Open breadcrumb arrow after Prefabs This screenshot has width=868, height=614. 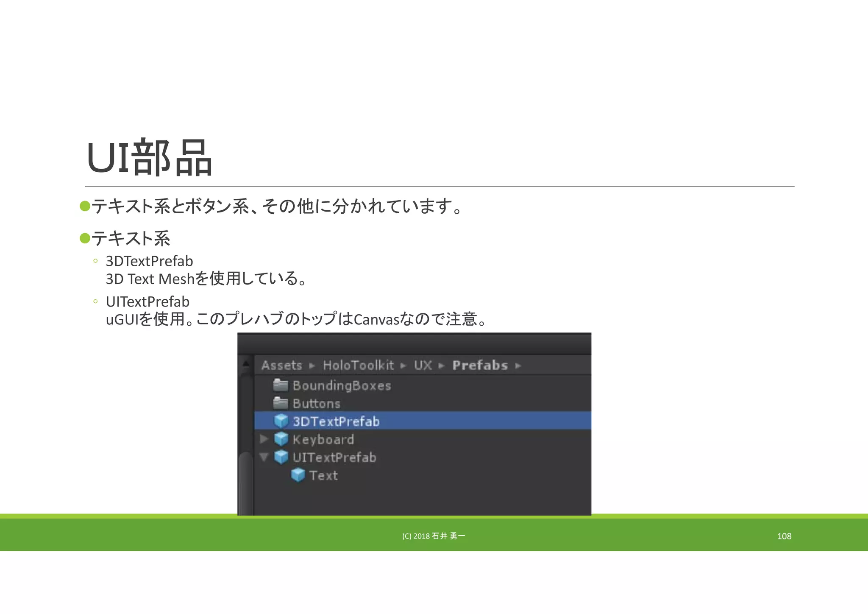pos(518,366)
